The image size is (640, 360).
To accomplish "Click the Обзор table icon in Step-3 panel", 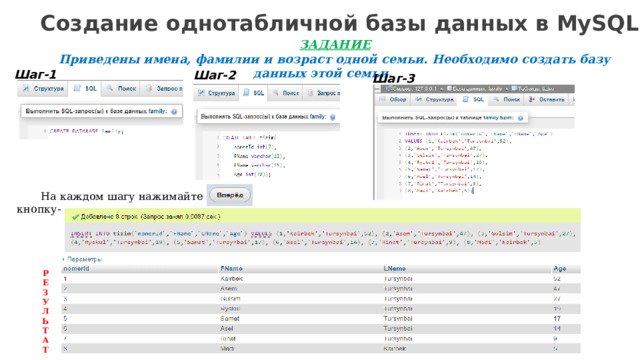I will (x=382, y=100).
